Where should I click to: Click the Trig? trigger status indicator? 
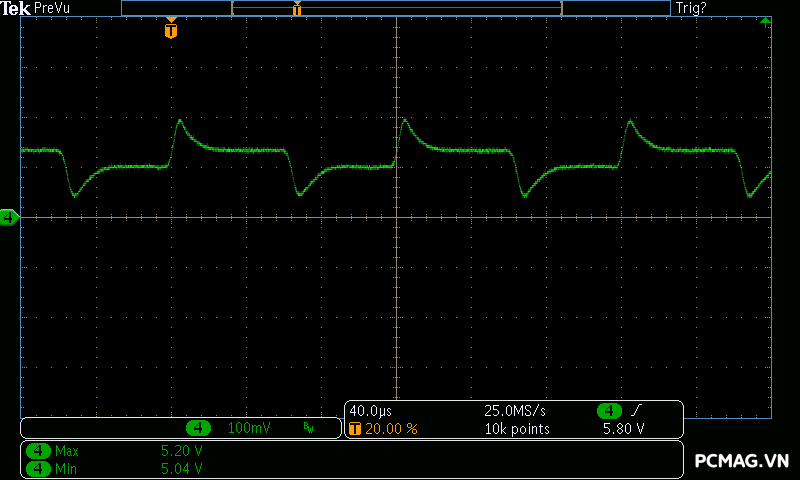coord(692,8)
